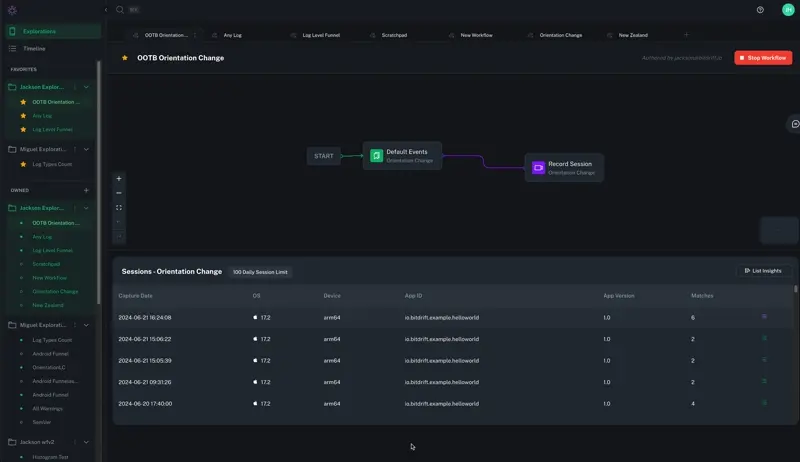
Task: Unfavorite OOTB Orientation Change via title star
Action: point(125,58)
